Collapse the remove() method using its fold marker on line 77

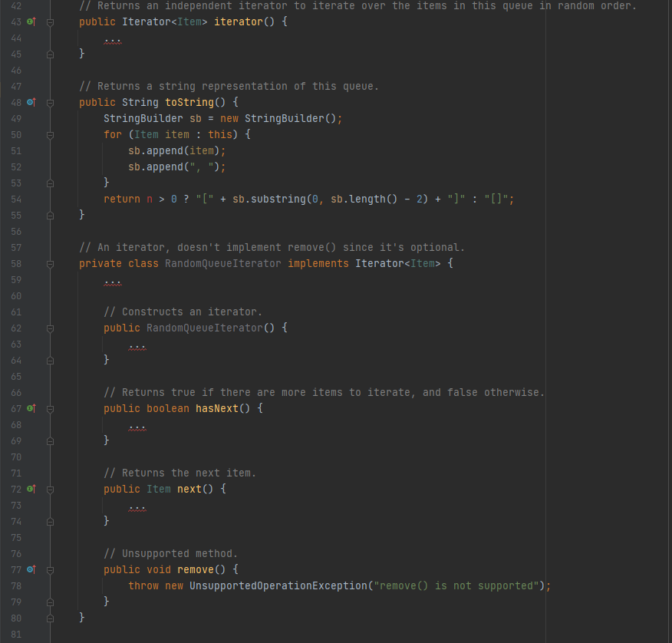coord(50,571)
